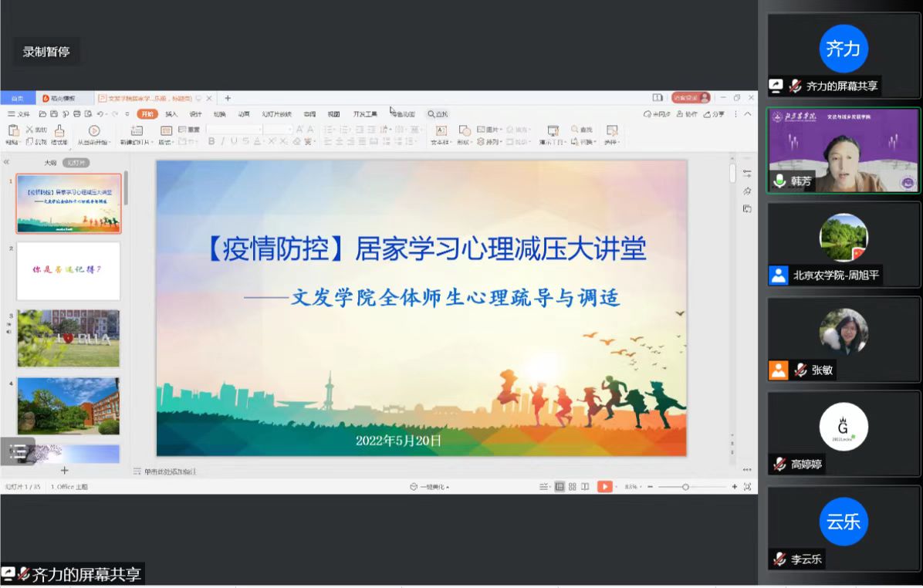Click the Paste clipboard icon
Image resolution: width=923 pixels, height=588 pixels.
(13, 130)
